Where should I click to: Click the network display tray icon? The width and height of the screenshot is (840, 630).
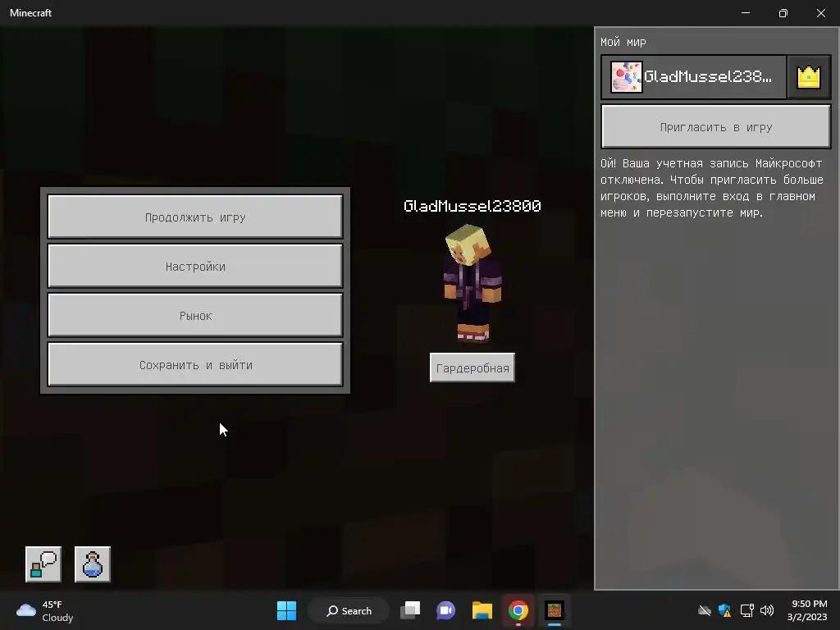click(746, 610)
